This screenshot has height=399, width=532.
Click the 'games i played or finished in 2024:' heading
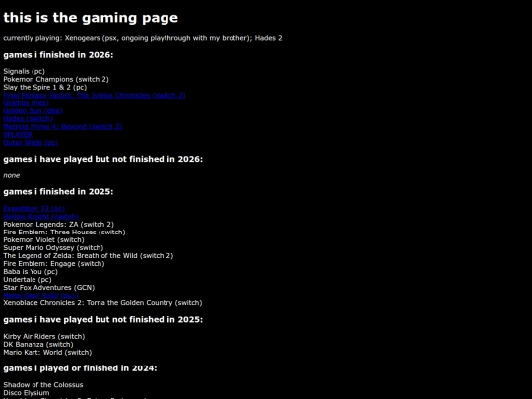click(80, 368)
